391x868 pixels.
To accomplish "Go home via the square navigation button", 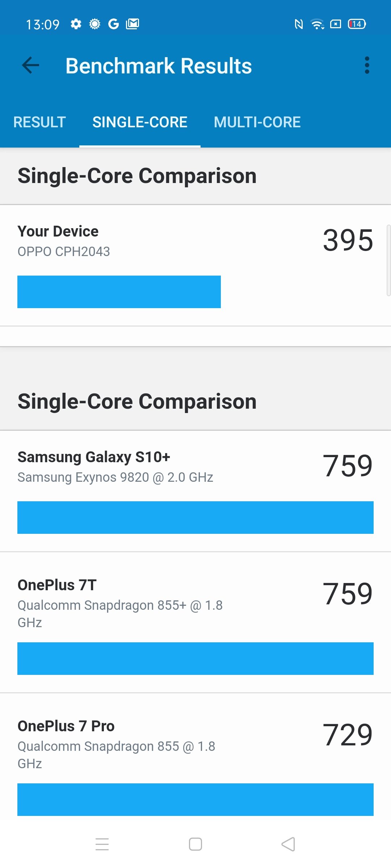I will 195,844.
